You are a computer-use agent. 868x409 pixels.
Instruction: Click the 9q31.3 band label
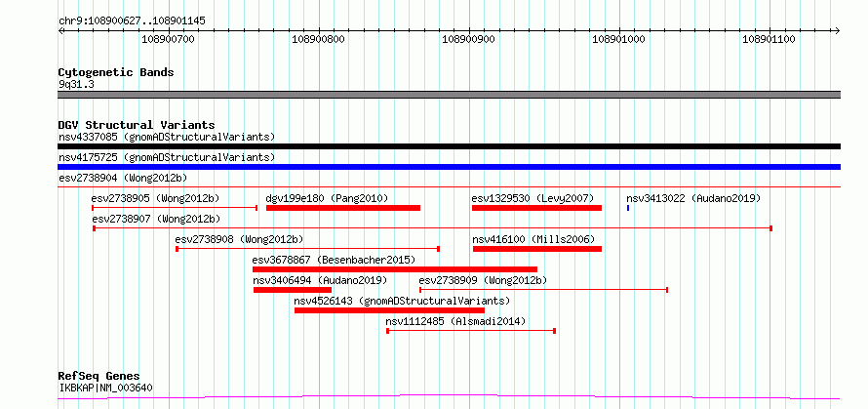(x=76, y=84)
